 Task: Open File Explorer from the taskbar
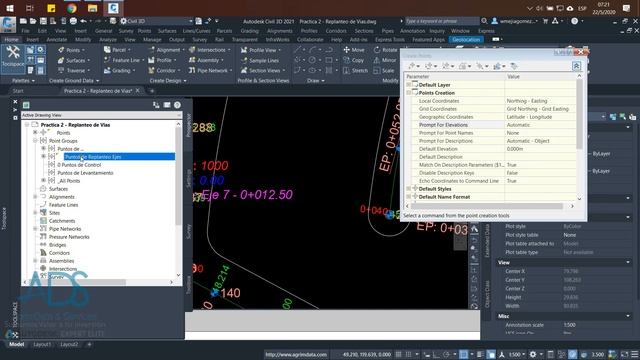(x=93, y=8)
